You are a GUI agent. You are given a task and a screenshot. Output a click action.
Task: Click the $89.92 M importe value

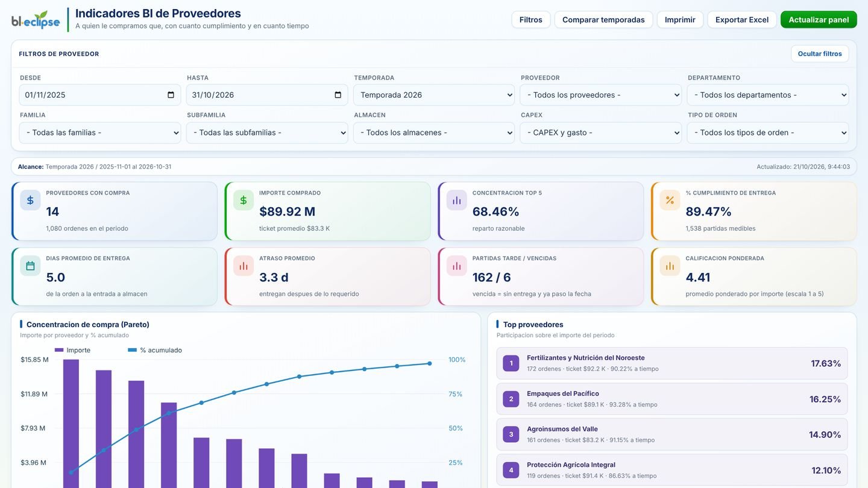[288, 211]
